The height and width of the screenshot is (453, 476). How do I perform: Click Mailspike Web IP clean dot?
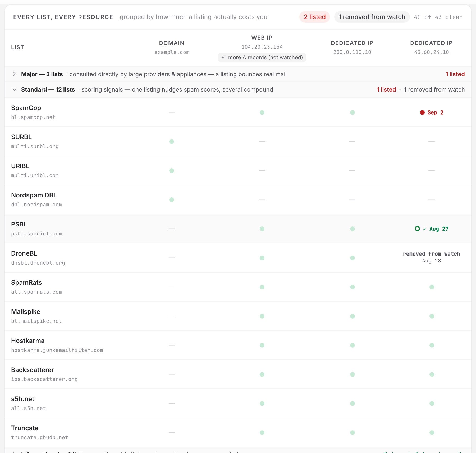coord(262,316)
